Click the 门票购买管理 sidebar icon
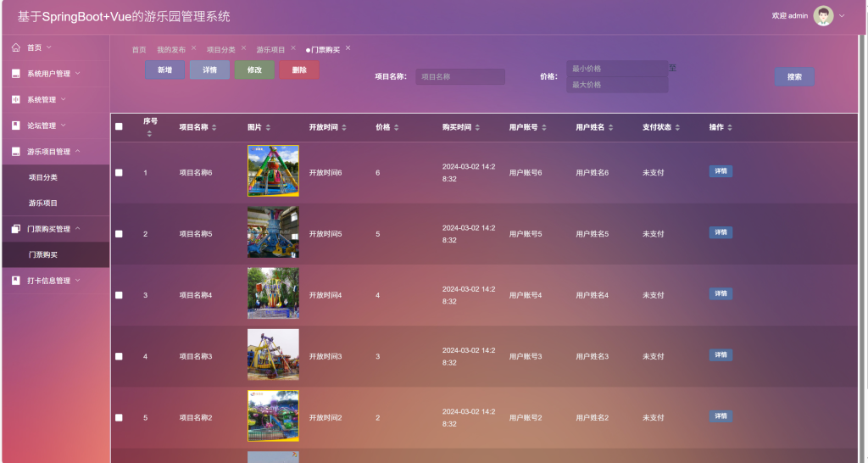This screenshot has height=463, width=868. [16, 229]
